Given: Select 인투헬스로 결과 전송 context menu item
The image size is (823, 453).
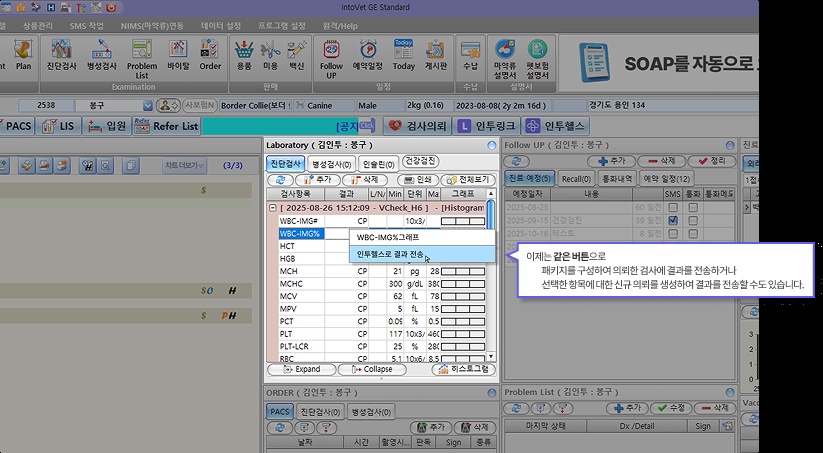Looking at the screenshot, I should click(391, 254).
